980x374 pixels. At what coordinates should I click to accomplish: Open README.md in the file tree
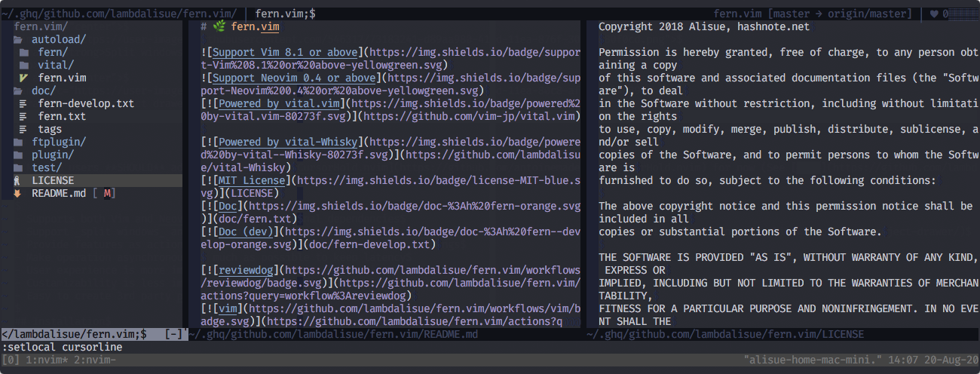pyautogui.click(x=59, y=193)
